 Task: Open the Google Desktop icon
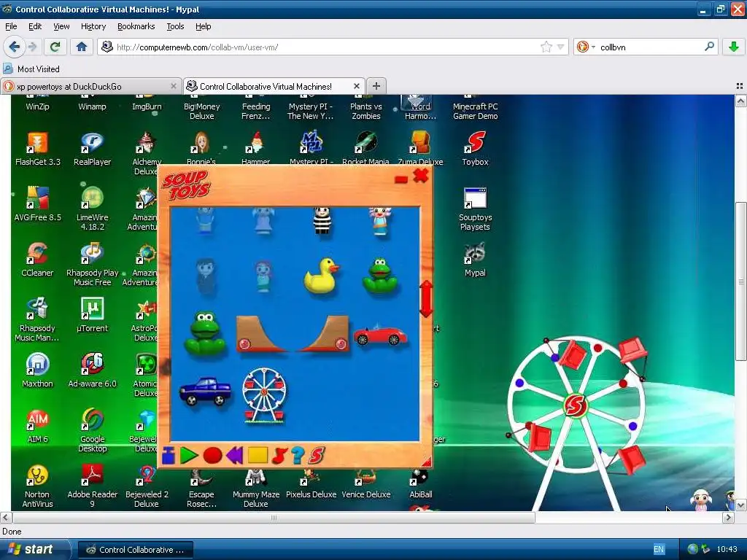(92, 430)
